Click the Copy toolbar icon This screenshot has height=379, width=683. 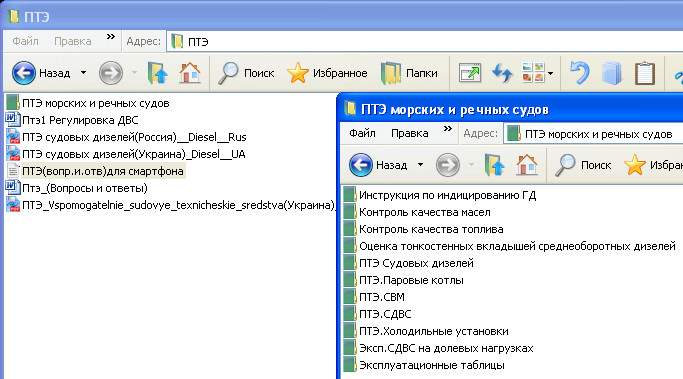[x=612, y=73]
